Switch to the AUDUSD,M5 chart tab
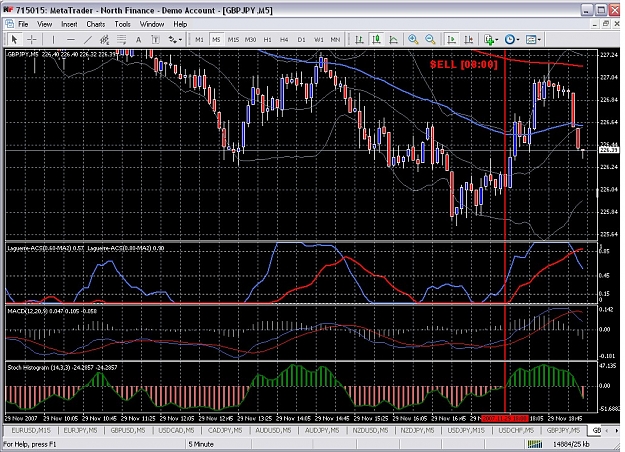625x452 pixels. 273,430
